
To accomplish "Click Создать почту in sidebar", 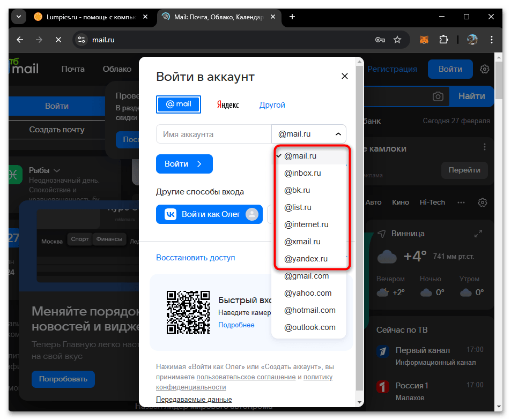I will 57,130.
